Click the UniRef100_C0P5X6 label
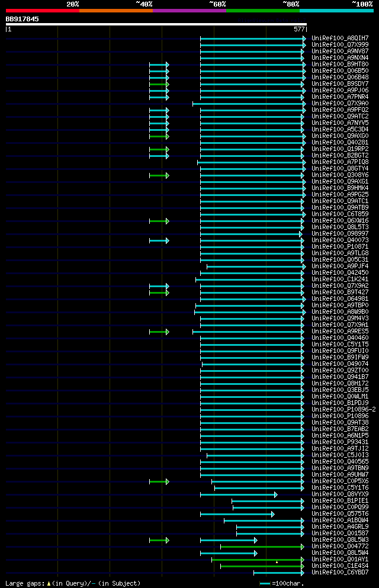This screenshot has width=379, height=588. point(340,481)
